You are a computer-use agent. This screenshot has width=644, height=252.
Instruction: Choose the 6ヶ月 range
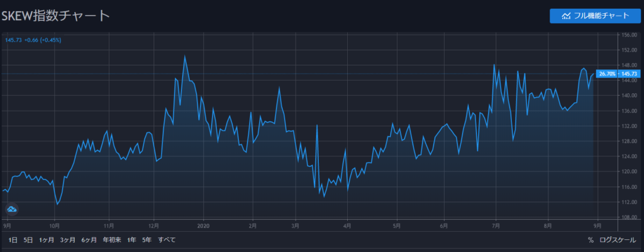(89, 239)
